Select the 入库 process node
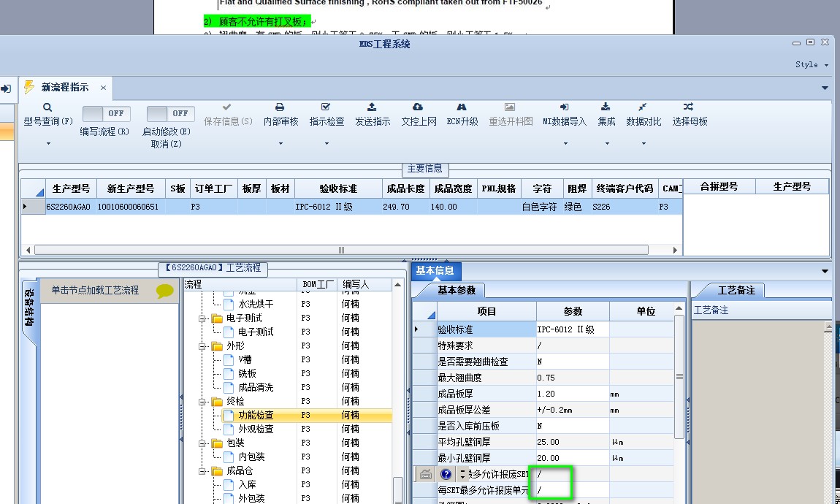Screen dimensions: 840x504 tap(247, 485)
